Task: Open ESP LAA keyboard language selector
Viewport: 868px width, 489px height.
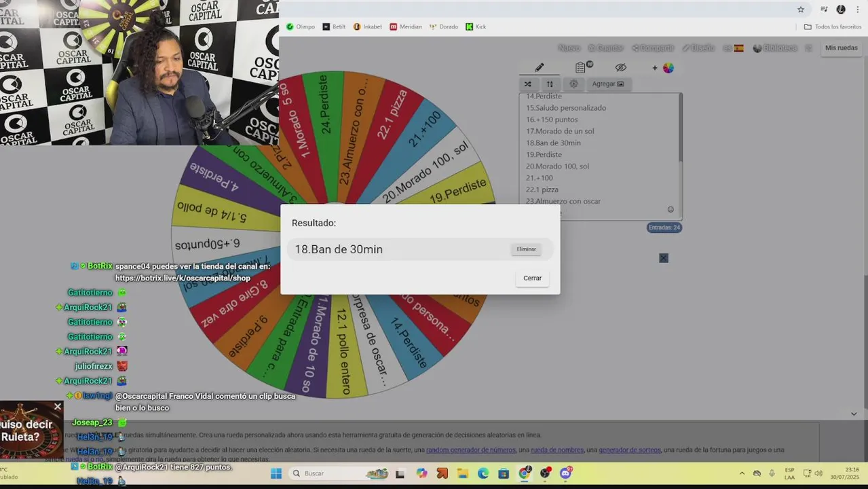Action: [x=789, y=473]
